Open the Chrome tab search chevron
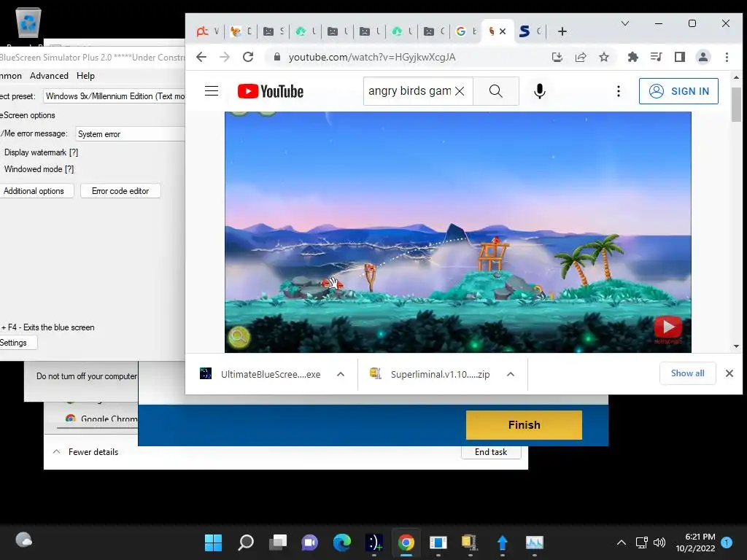 625,23
